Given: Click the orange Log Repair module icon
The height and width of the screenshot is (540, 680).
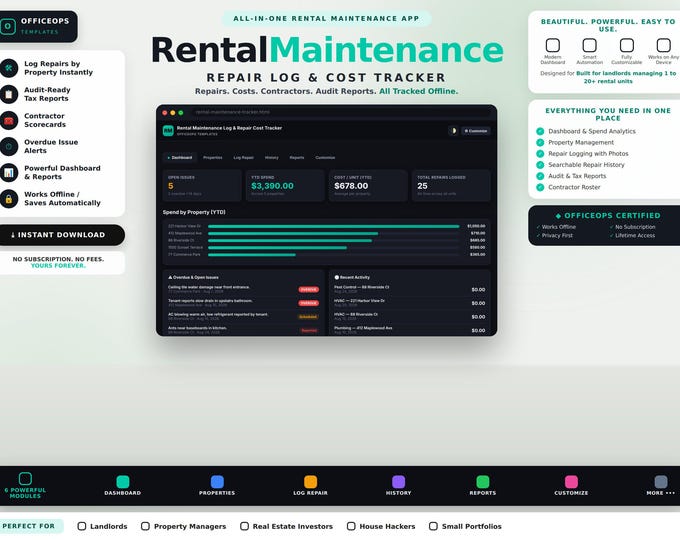Looking at the screenshot, I should tap(311, 481).
